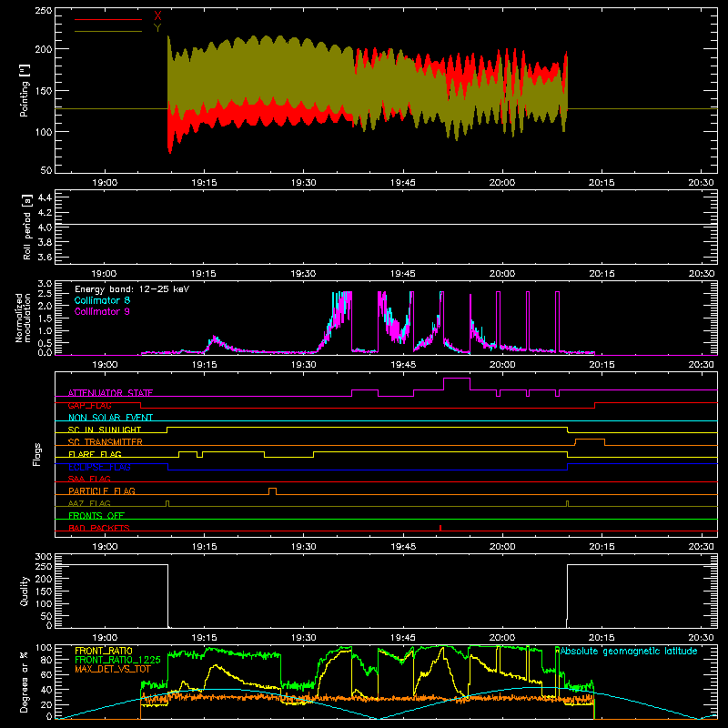
Task: Click the ECLIPSE_FLAG label
Action: tap(99, 467)
